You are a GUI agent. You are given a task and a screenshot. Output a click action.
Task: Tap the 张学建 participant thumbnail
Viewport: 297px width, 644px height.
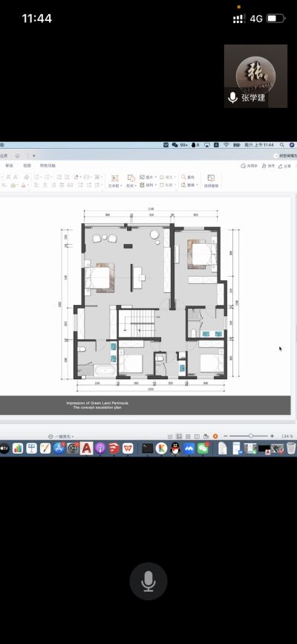pyautogui.click(x=255, y=76)
